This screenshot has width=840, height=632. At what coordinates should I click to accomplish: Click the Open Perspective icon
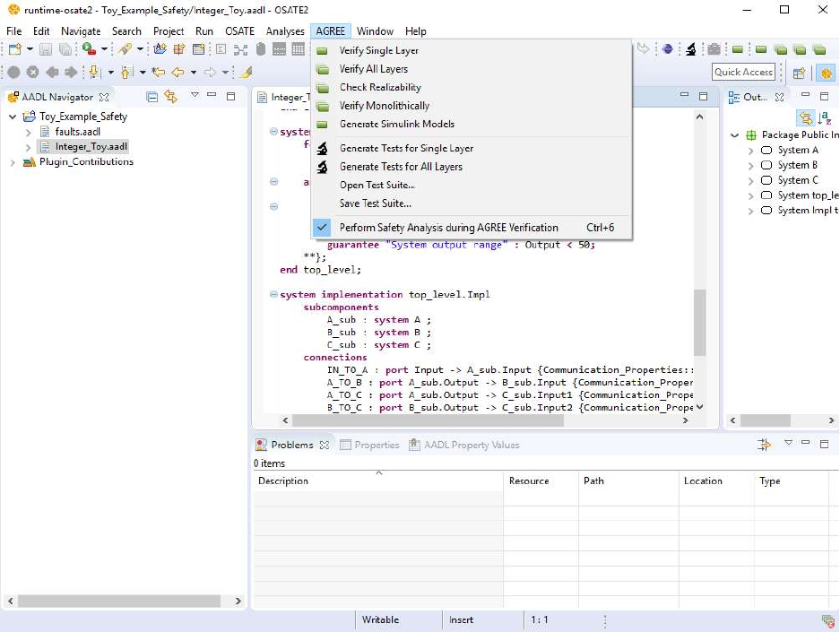pyautogui.click(x=799, y=73)
